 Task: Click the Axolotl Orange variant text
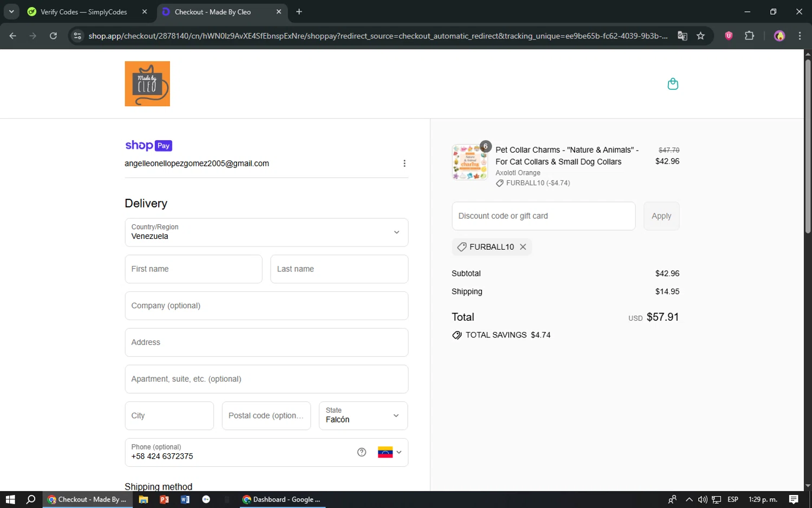tap(518, 173)
